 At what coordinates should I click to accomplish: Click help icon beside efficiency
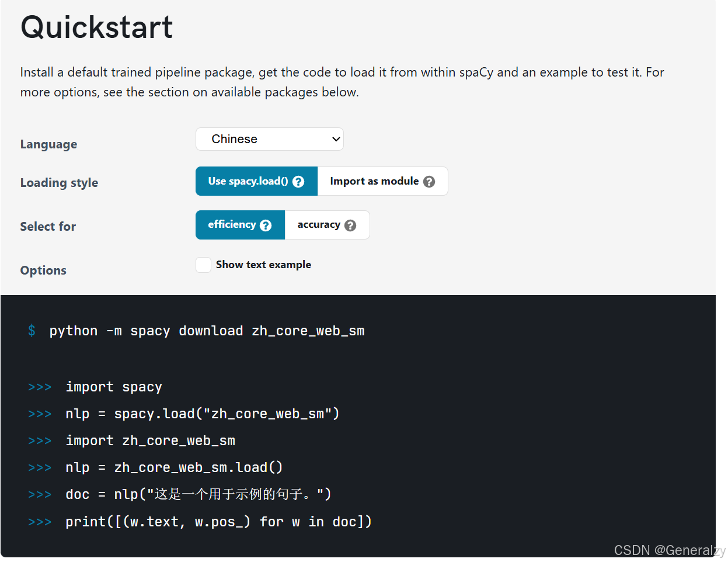coord(266,226)
